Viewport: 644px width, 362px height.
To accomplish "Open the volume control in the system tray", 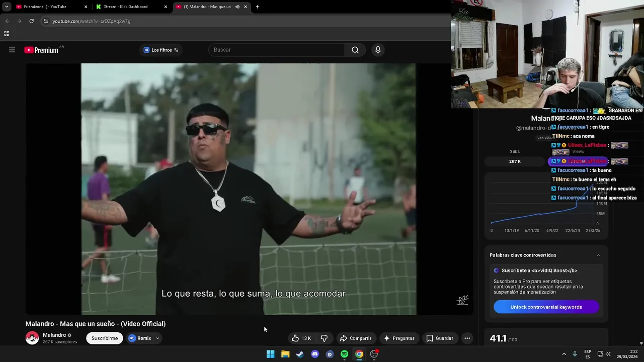I will [x=608, y=354].
